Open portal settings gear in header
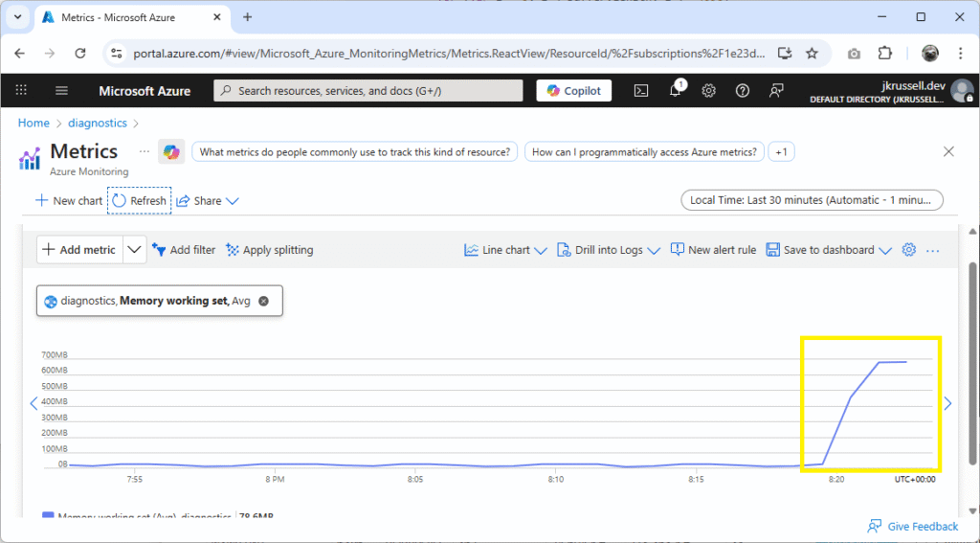This screenshot has width=980, height=543. tap(708, 91)
